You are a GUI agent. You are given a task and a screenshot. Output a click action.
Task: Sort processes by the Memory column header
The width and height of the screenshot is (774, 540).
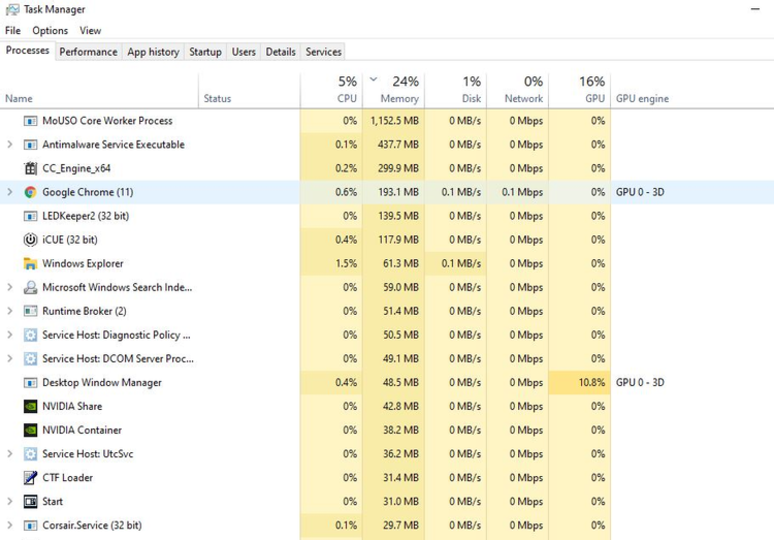(394, 90)
